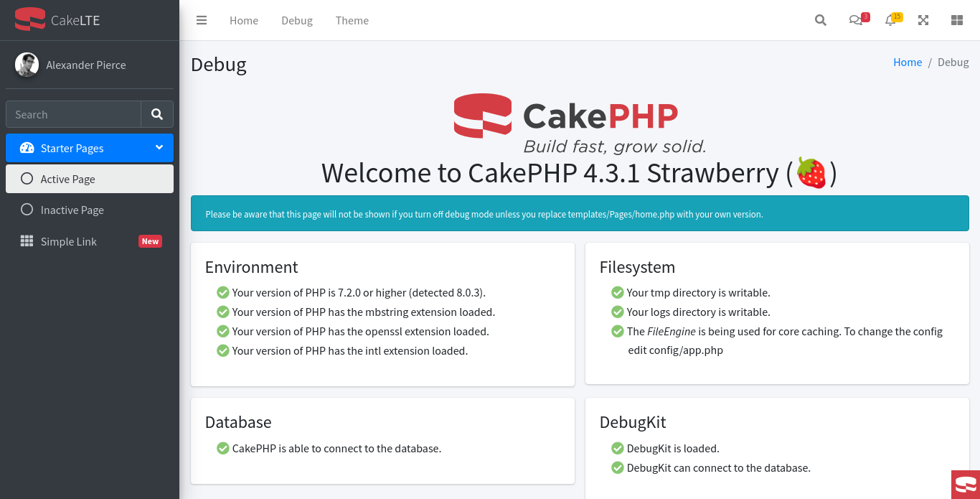
Task: Click the mbstring extension green checkmark
Action: [x=222, y=312]
